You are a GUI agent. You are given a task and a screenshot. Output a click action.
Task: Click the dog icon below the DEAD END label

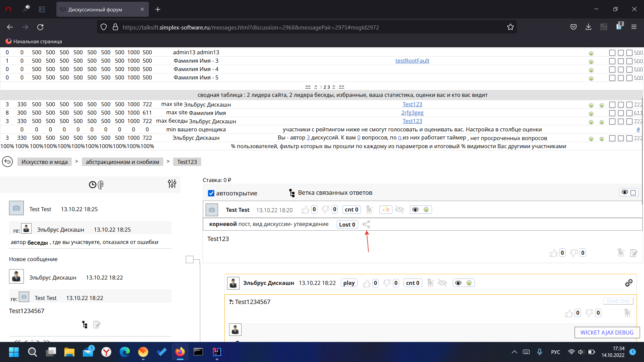tap(627, 313)
